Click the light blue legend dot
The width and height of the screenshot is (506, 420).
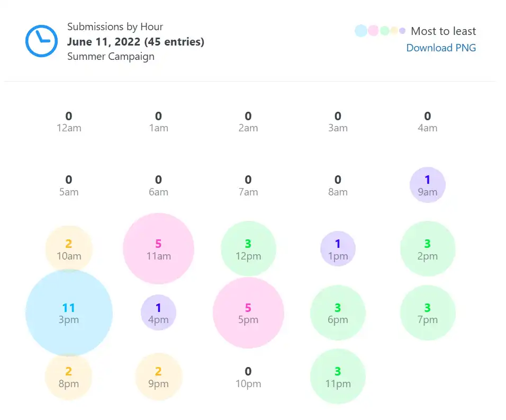click(x=361, y=31)
